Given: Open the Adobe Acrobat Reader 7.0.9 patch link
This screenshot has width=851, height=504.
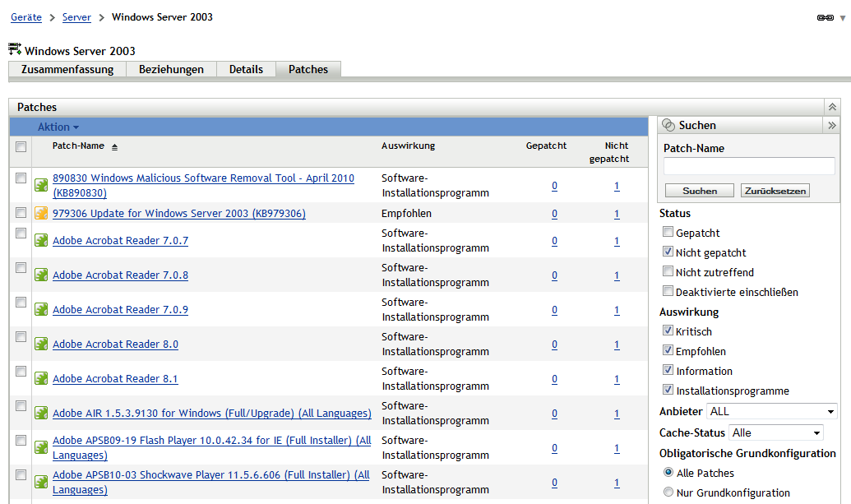Looking at the screenshot, I should [x=115, y=309].
